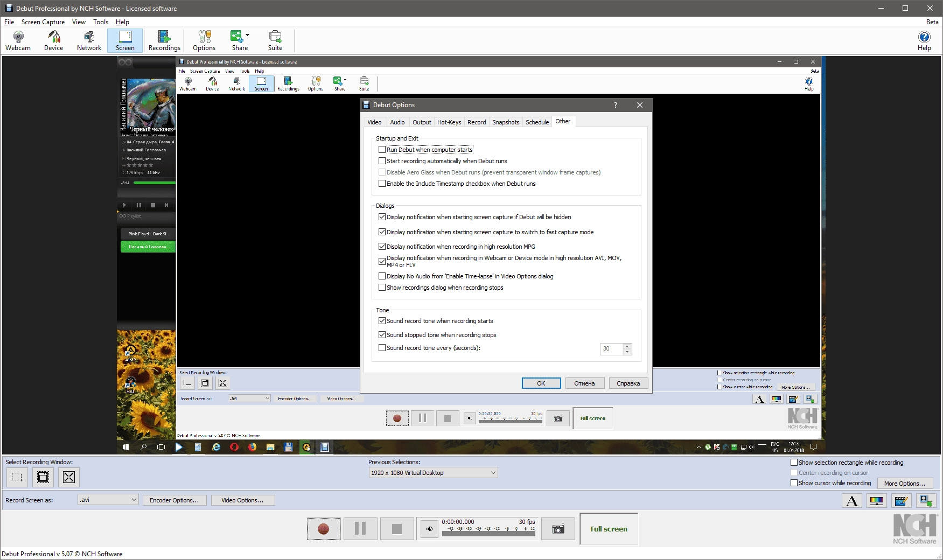This screenshot has width=943, height=560.
Task: Check Display No Audio from Time-lapse option
Action: [x=382, y=276]
